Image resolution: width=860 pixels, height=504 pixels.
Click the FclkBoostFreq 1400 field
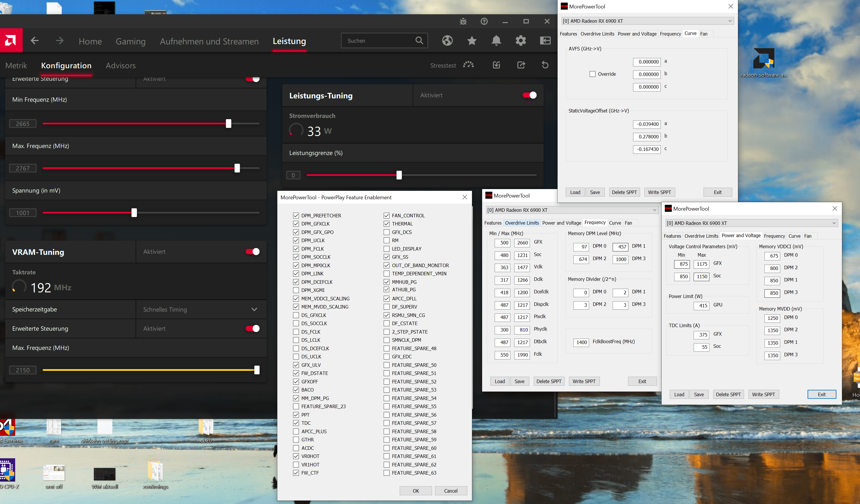click(x=581, y=342)
